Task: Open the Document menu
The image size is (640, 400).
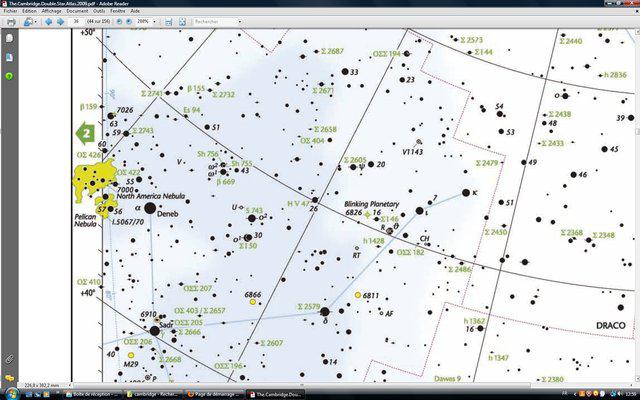Action: tap(77, 11)
